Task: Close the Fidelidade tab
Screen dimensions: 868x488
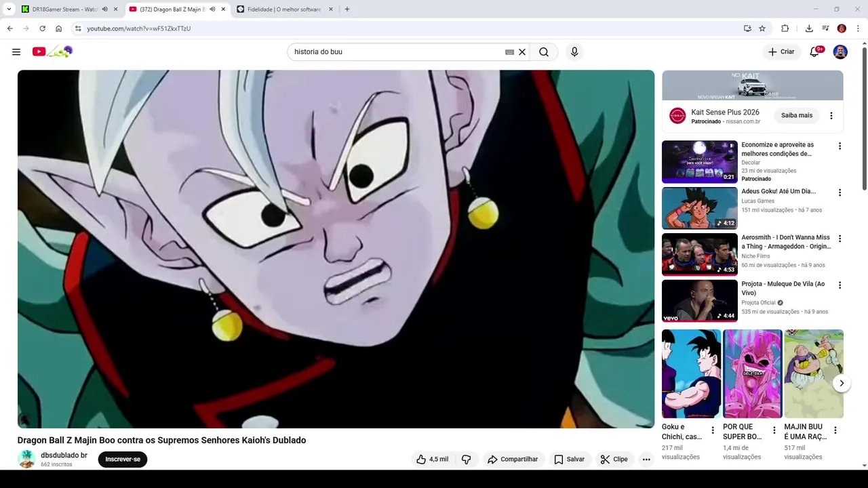Action: pos(331,9)
